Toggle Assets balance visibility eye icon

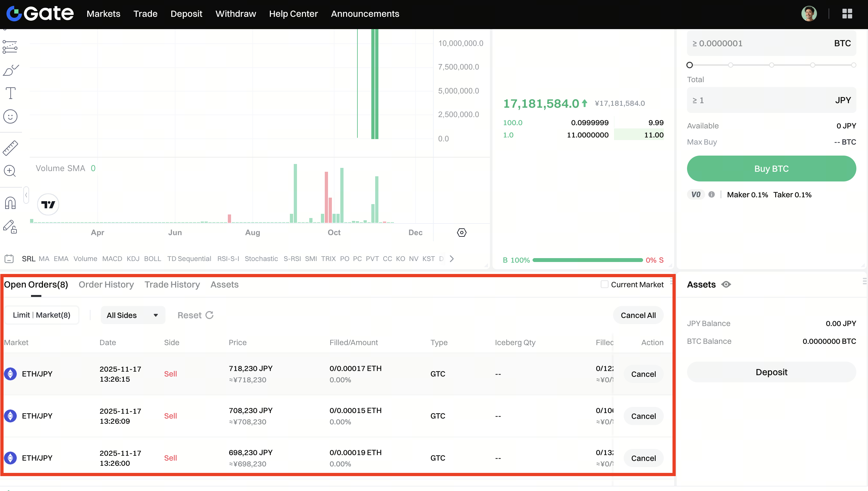click(726, 285)
